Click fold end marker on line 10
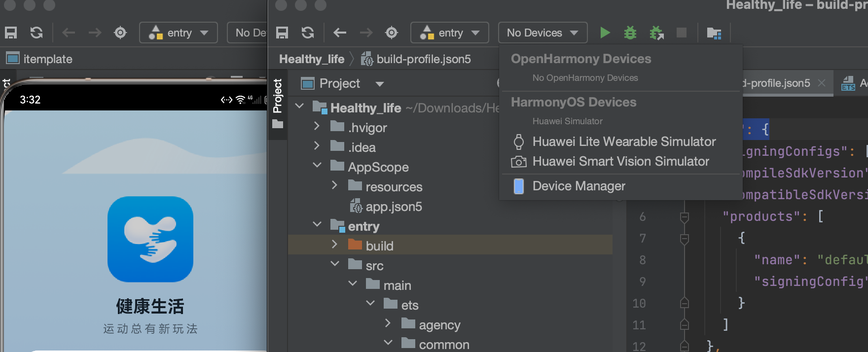868x352 pixels. pyautogui.click(x=685, y=303)
